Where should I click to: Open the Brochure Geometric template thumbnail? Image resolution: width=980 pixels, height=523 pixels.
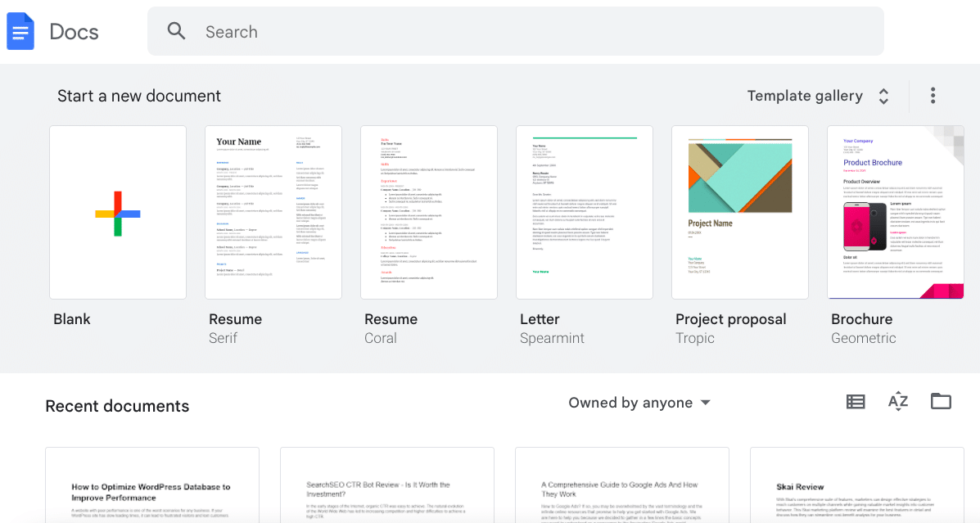click(896, 213)
